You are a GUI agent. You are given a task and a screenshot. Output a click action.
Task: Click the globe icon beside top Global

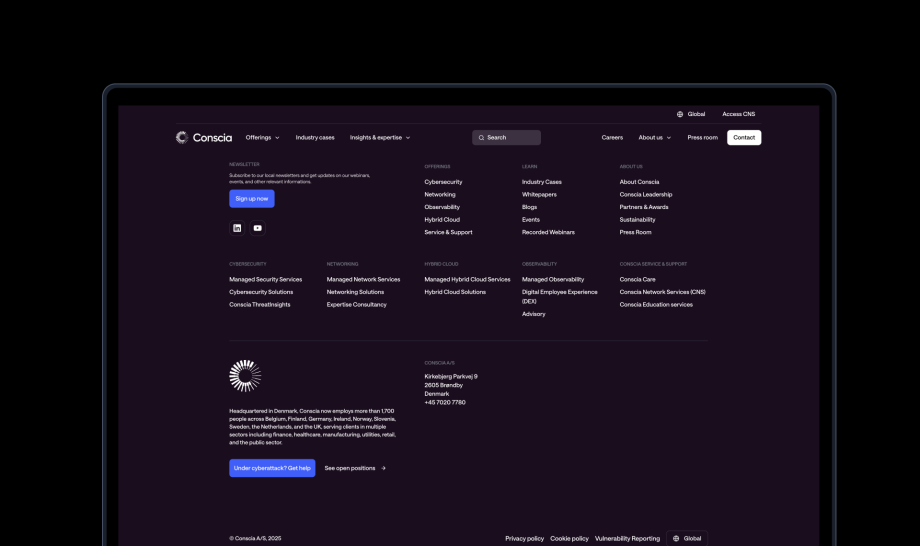[680, 114]
